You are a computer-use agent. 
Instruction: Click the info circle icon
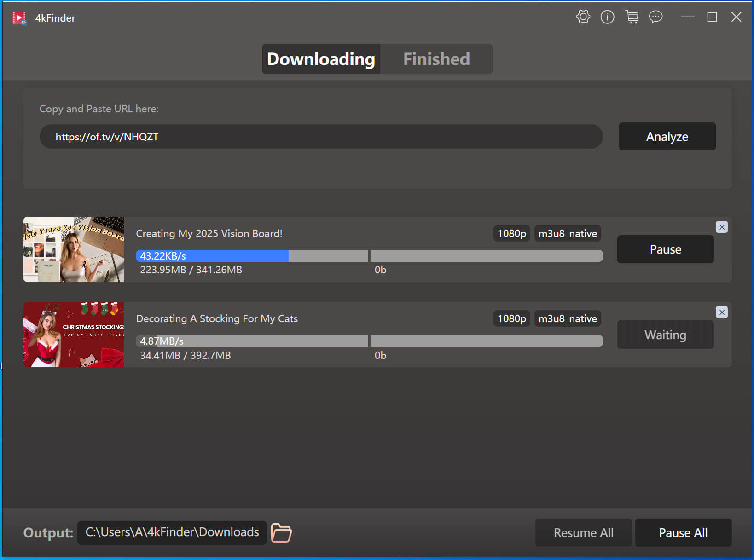click(607, 17)
